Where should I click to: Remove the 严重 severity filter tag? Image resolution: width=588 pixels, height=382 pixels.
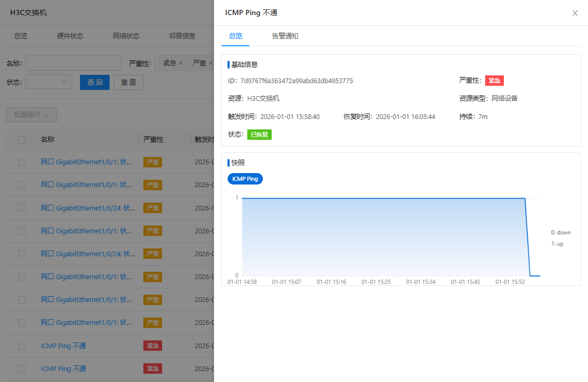210,63
